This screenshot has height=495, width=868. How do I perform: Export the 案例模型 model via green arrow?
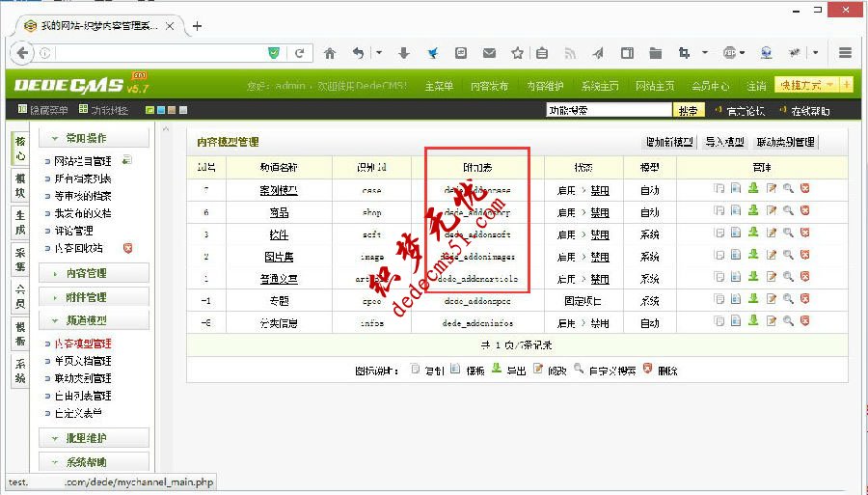(x=753, y=188)
